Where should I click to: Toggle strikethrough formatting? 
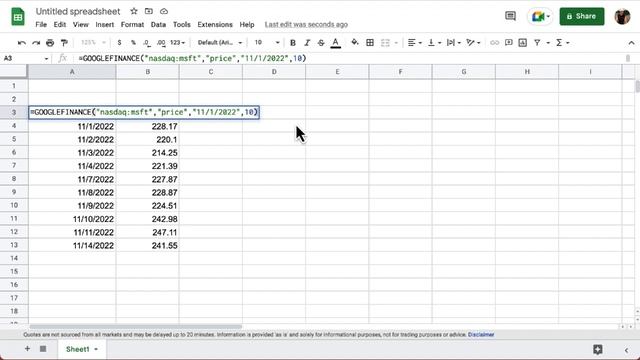point(321,42)
